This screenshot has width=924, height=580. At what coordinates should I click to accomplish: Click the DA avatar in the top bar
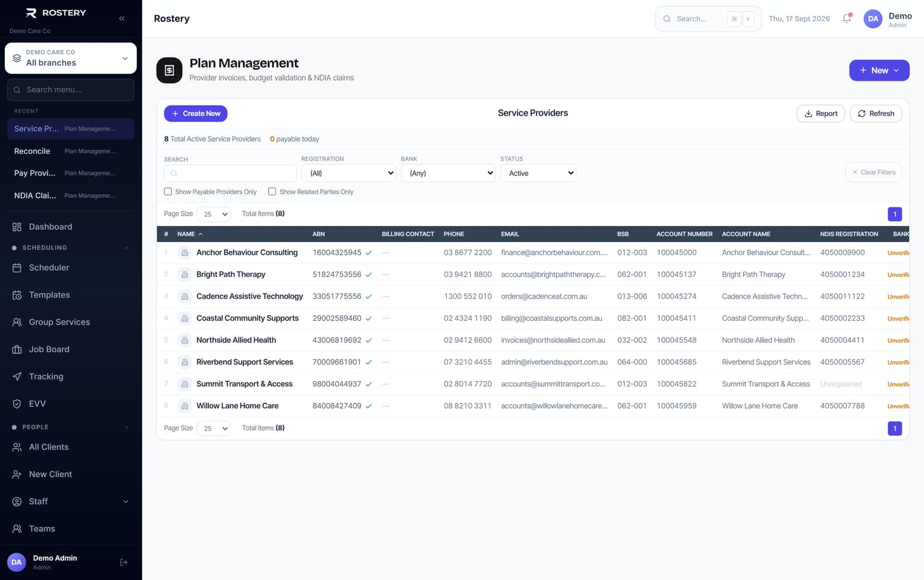[873, 18]
